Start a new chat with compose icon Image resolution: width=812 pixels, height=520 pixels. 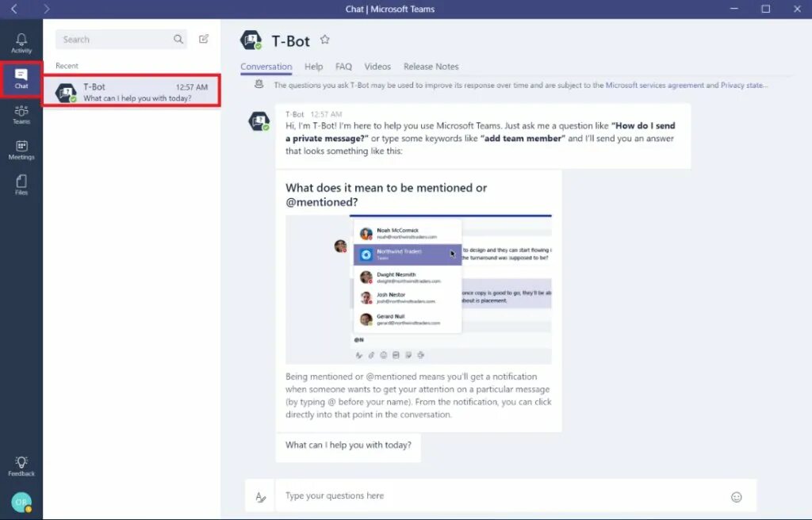pyautogui.click(x=204, y=39)
